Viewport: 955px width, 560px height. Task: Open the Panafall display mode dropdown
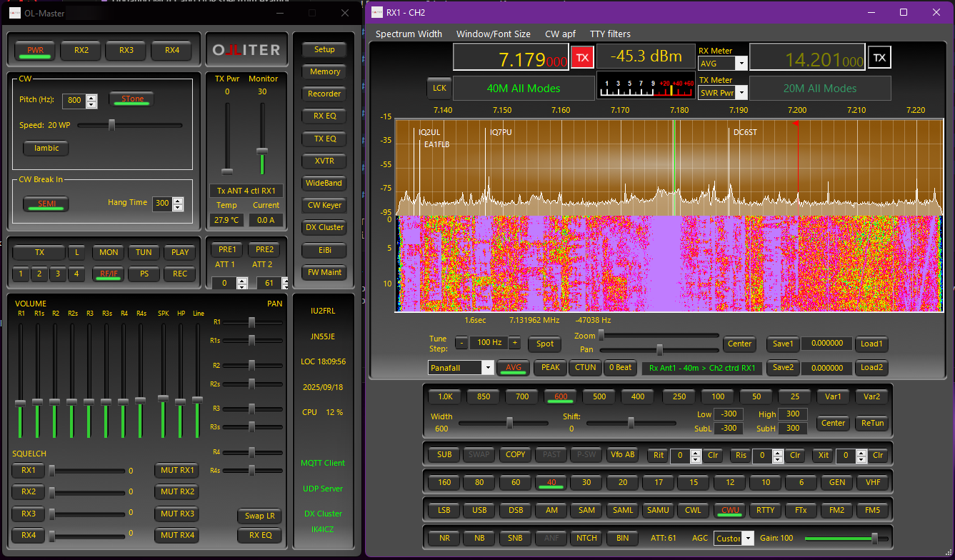[x=460, y=367]
